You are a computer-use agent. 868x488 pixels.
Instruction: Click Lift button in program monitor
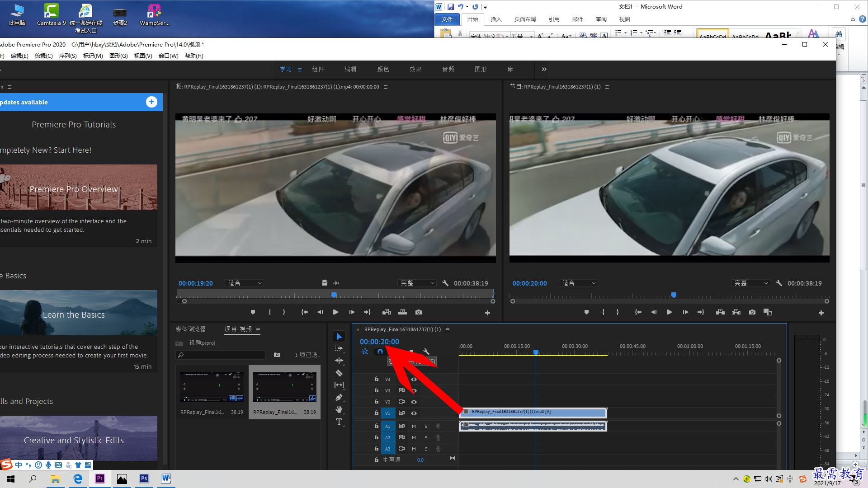[x=720, y=312]
